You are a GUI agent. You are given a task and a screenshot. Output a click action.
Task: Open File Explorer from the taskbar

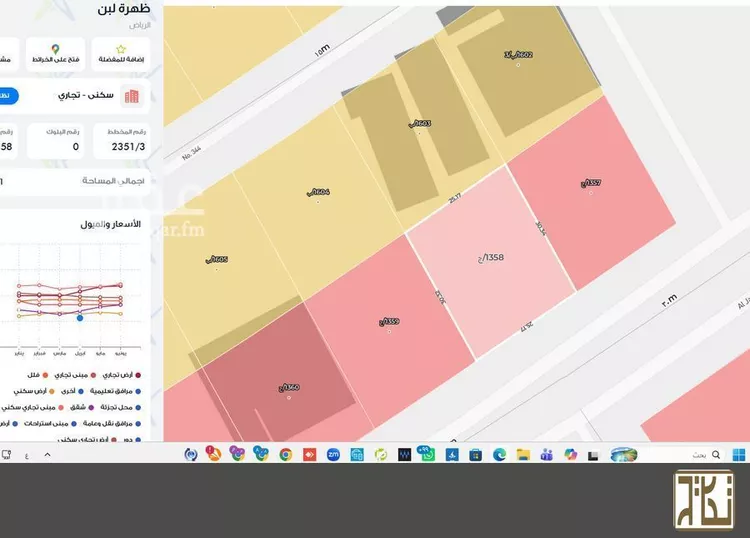pyautogui.click(x=523, y=454)
